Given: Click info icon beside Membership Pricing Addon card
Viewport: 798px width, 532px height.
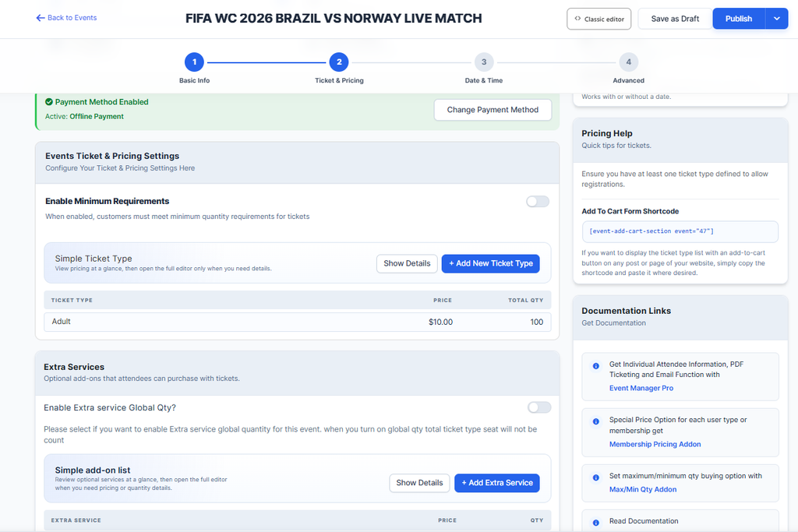Looking at the screenshot, I should tap(595, 421).
